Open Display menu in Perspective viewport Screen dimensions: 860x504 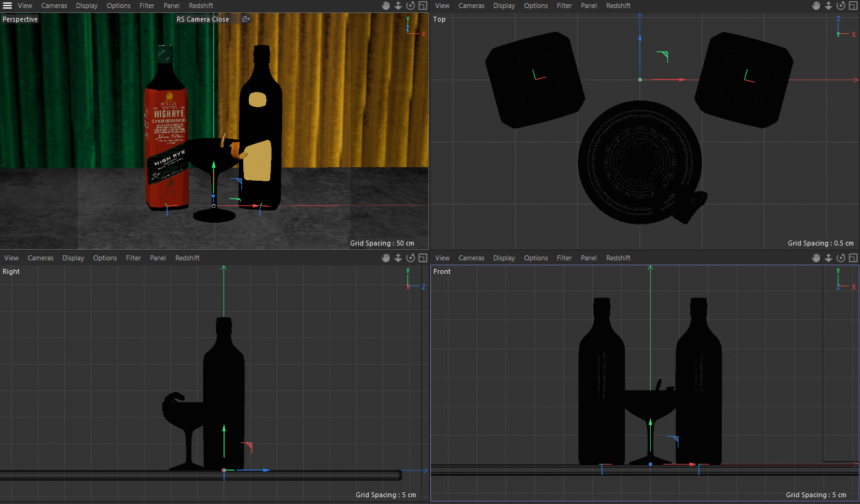pos(87,6)
